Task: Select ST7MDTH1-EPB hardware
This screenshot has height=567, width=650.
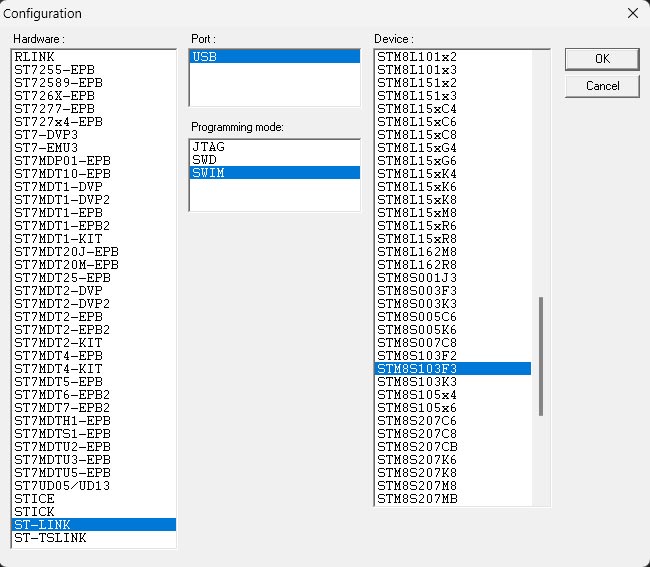Action: tap(94, 421)
